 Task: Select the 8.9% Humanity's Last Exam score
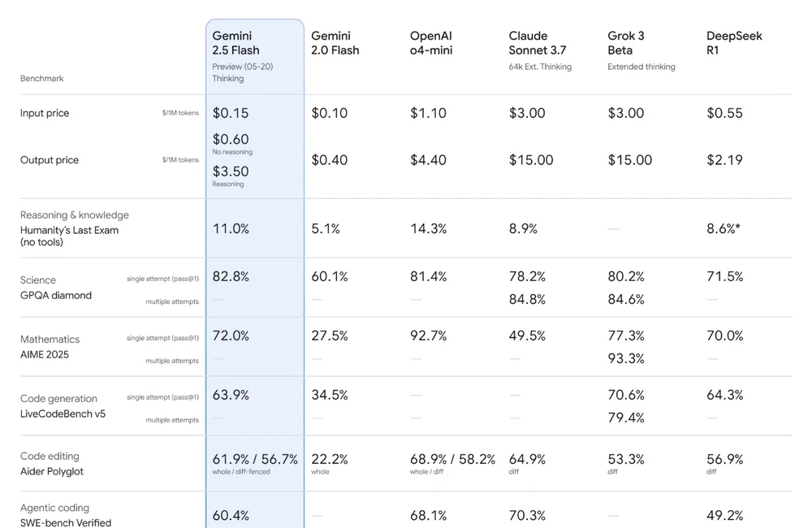(523, 228)
